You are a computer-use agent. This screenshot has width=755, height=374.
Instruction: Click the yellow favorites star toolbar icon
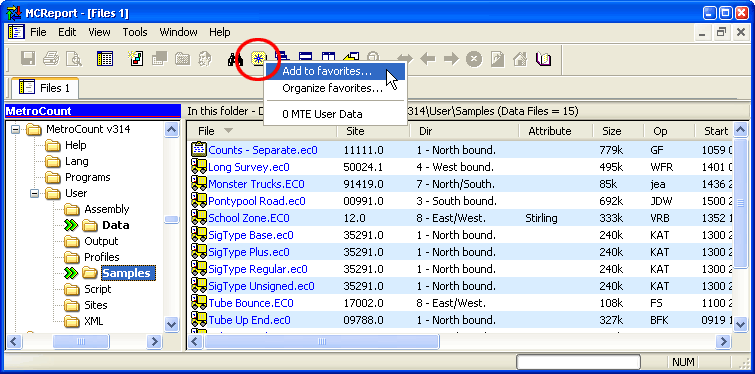[259, 59]
